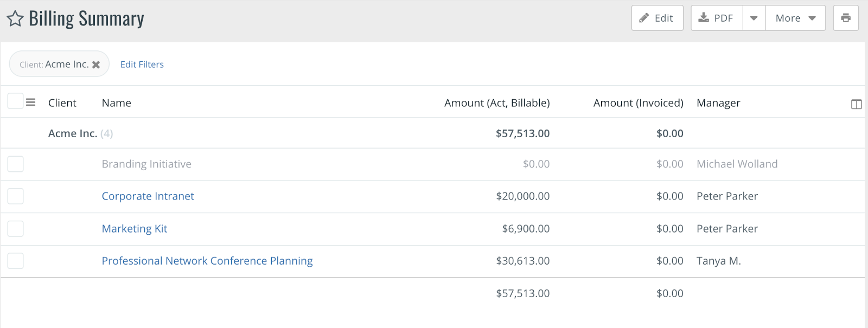Tick the Professional Network Conference Planning checkbox

[x=16, y=261]
